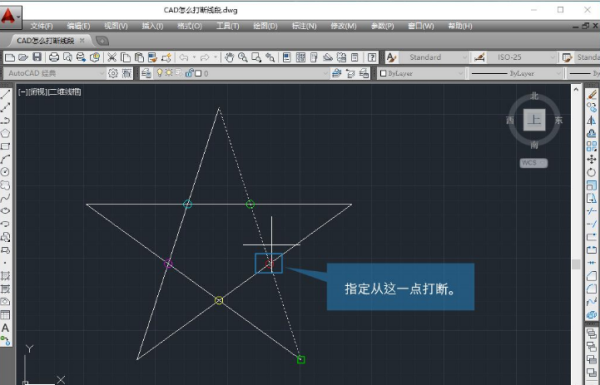Select the Chamfer modify tool

click(x=592, y=276)
